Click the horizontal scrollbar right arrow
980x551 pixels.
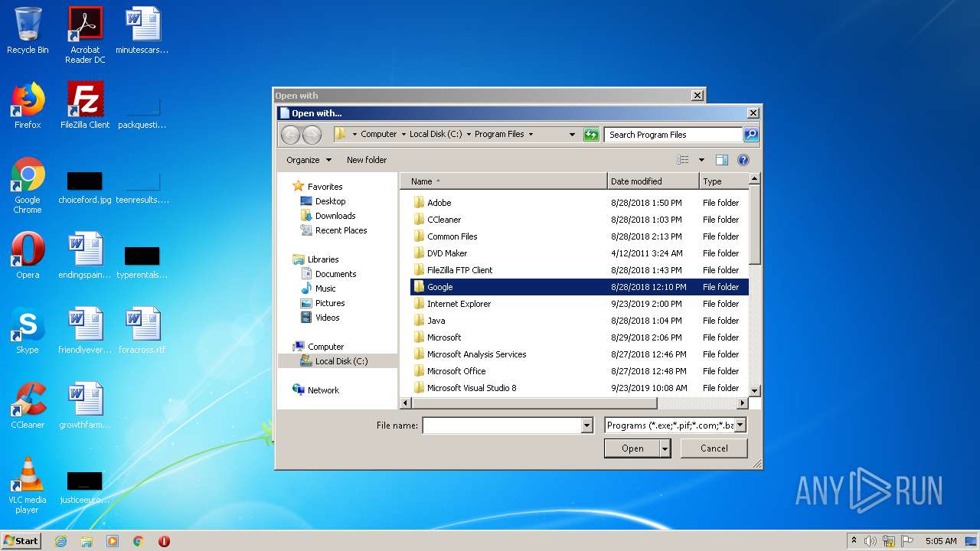tap(742, 403)
